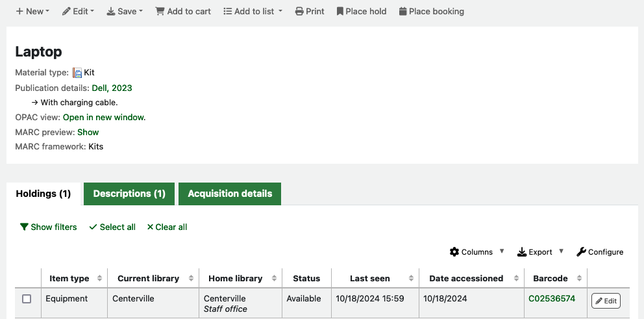Open the Columns visibility dropdown
This screenshot has width=644, height=319.
[477, 252]
